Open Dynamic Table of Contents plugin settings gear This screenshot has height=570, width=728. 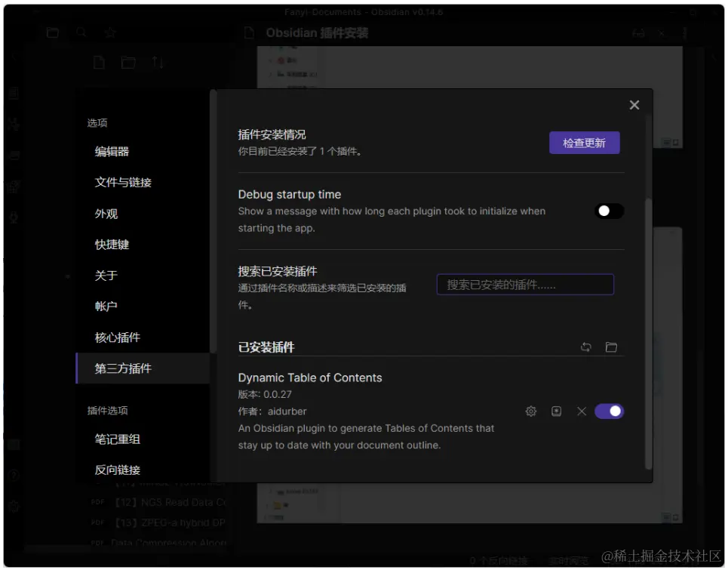(x=531, y=411)
